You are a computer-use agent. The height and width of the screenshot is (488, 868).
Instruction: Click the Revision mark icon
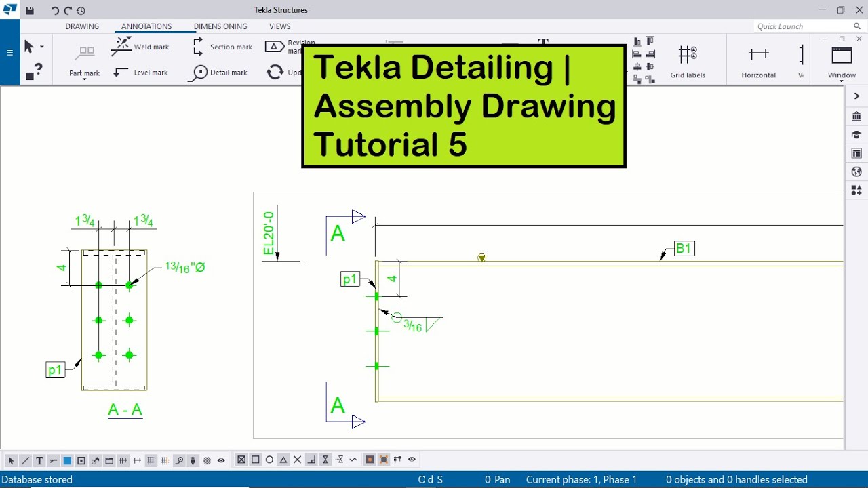[275, 47]
